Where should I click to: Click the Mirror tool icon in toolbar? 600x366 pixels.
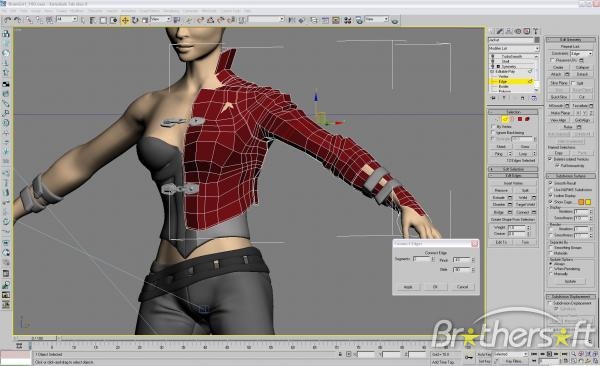pos(292,20)
